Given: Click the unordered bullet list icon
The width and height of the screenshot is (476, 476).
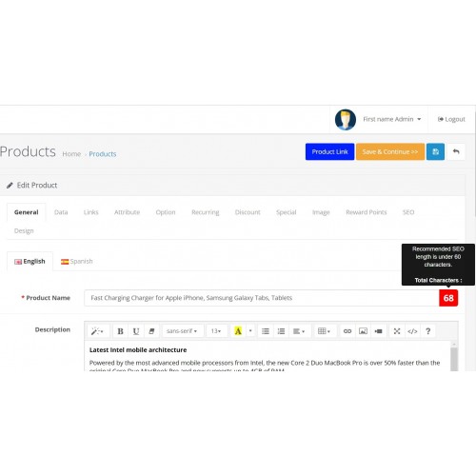Looking at the screenshot, I should [x=266, y=331].
